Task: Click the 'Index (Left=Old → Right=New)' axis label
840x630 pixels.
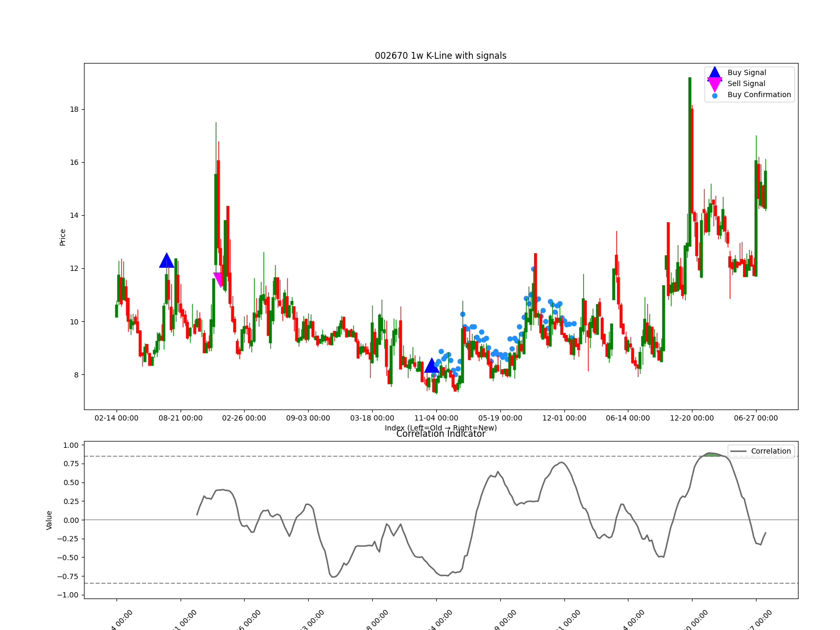Action: tap(440, 428)
